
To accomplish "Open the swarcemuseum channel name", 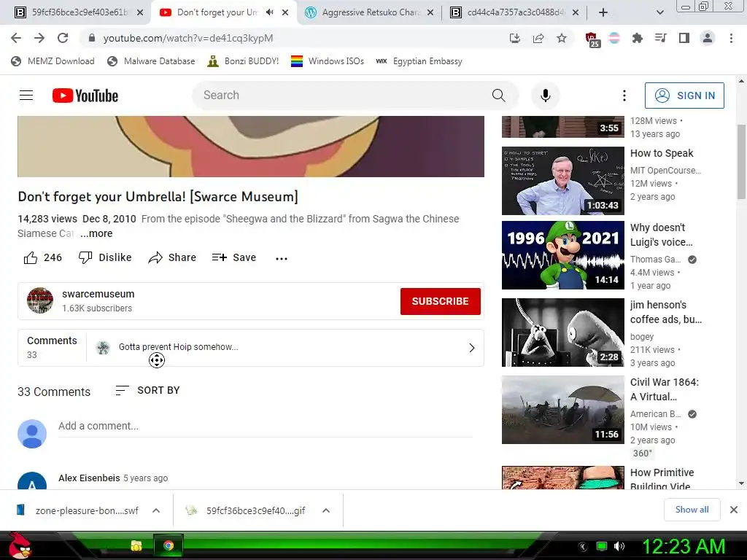I will click(98, 294).
